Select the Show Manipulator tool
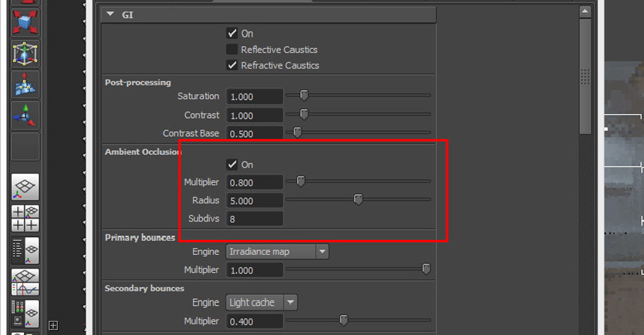 pos(25,115)
